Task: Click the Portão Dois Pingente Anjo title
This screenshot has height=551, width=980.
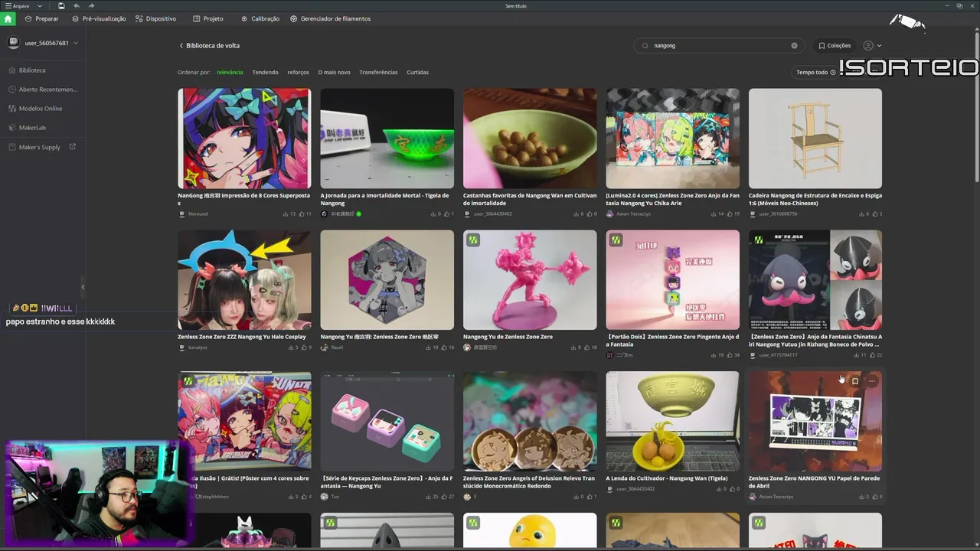Action: point(672,341)
